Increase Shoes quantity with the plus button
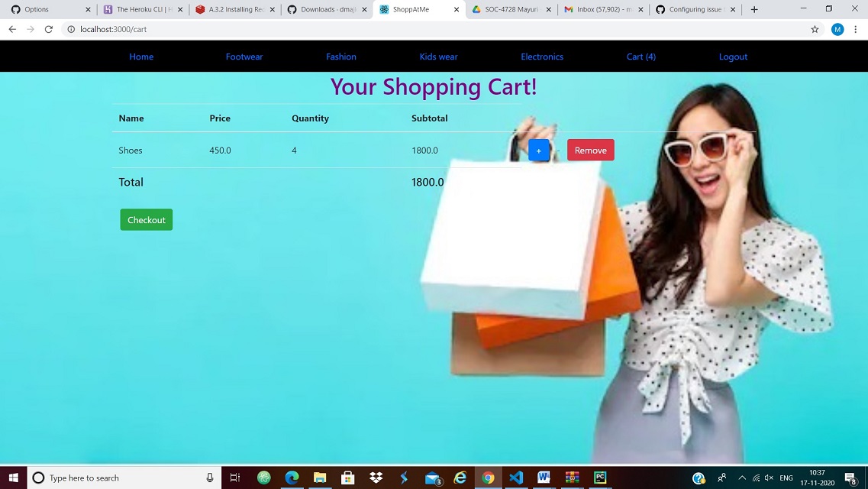 [539, 150]
